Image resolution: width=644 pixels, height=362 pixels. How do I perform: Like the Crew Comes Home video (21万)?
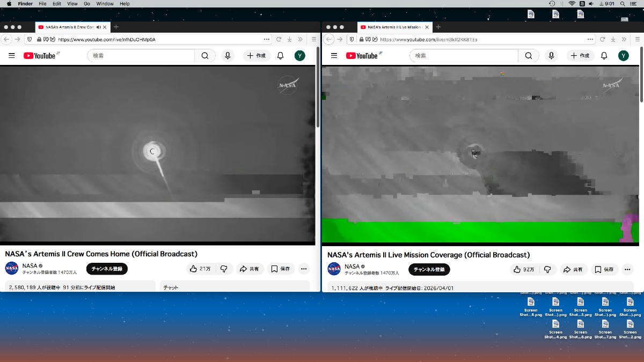tap(200, 269)
